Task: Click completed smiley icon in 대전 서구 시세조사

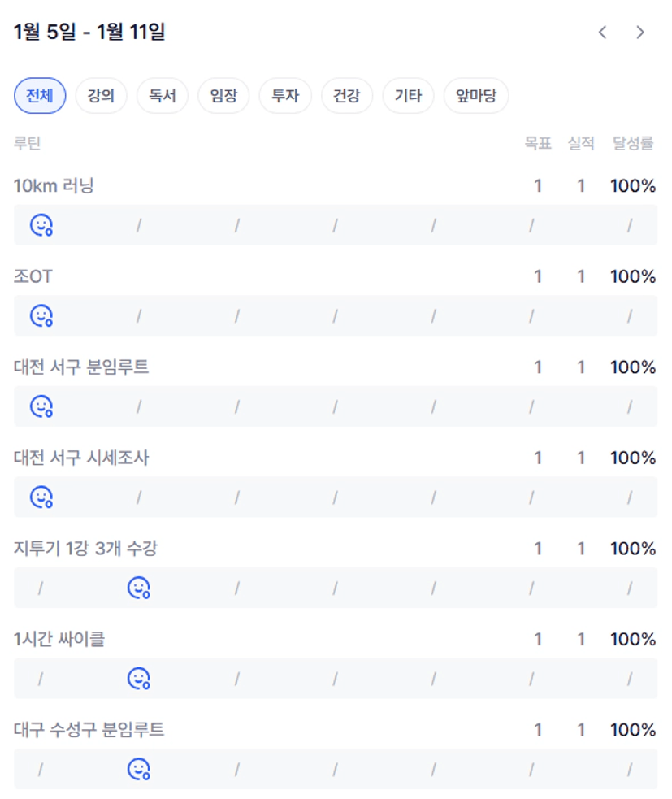Action: click(x=41, y=497)
